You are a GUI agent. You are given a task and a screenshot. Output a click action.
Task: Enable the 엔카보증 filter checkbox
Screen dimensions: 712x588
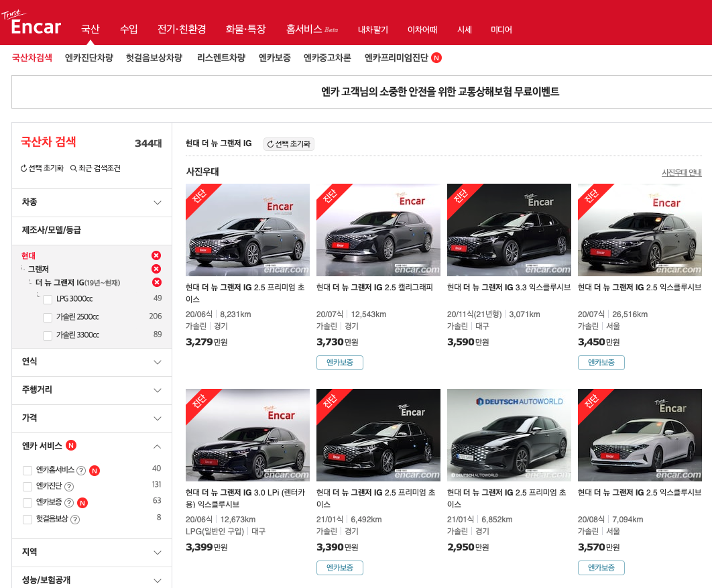[x=27, y=503]
